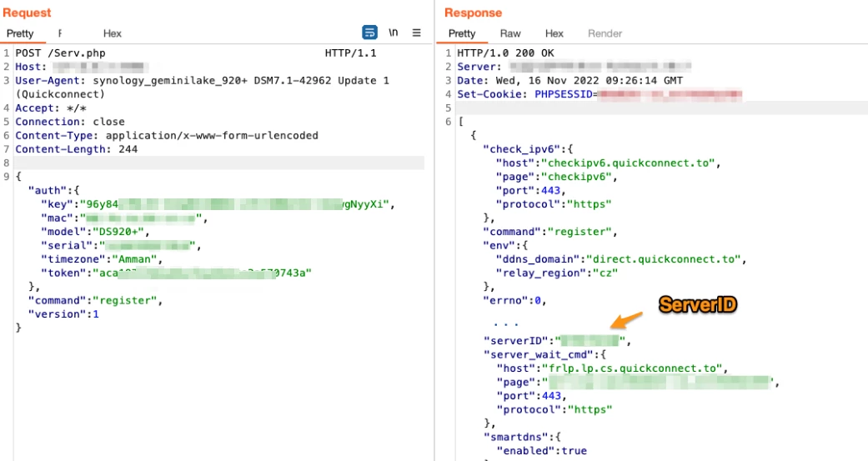Switch to the Request Pretty tab
Image resolution: width=868 pixels, height=461 pixels.
point(20,33)
